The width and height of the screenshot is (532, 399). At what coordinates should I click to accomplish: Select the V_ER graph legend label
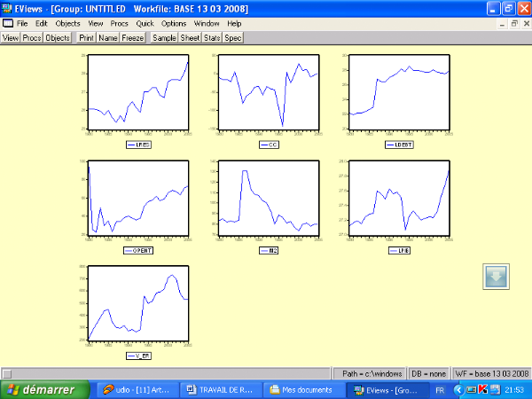tap(139, 355)
